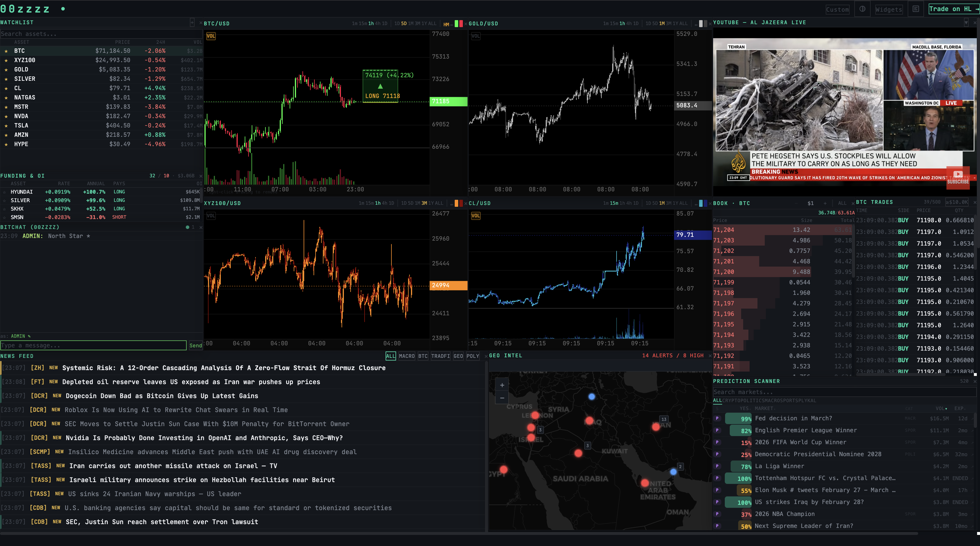The height and width of the screenshot is (546, 980).
Task: Switch to the MACRO tab in the news feed
Action: tap(406, 356)
